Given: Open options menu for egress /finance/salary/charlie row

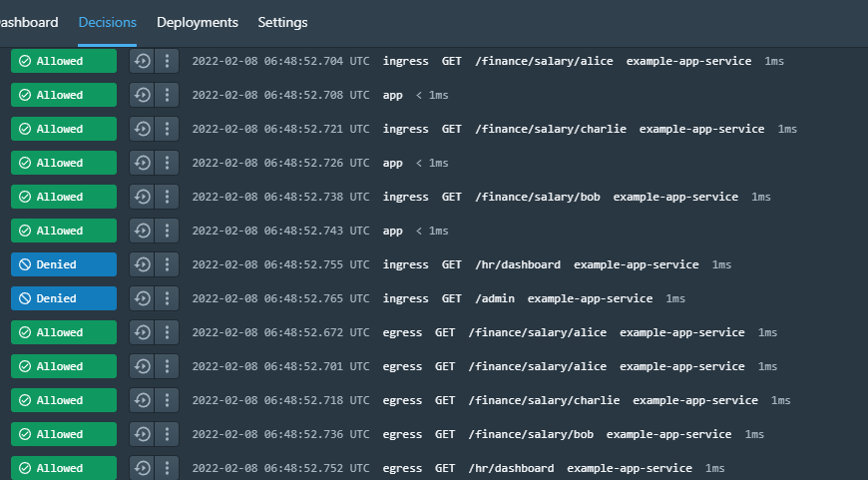Looking at the screenshot, I should tap(168, 400).
